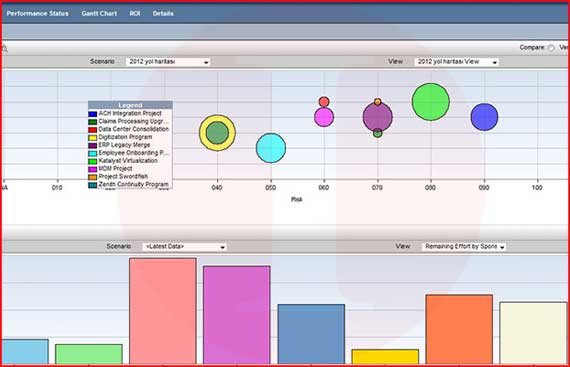Click the ERP Legacy Merge purple swatch
570x367 pixels.
point(93,146)
